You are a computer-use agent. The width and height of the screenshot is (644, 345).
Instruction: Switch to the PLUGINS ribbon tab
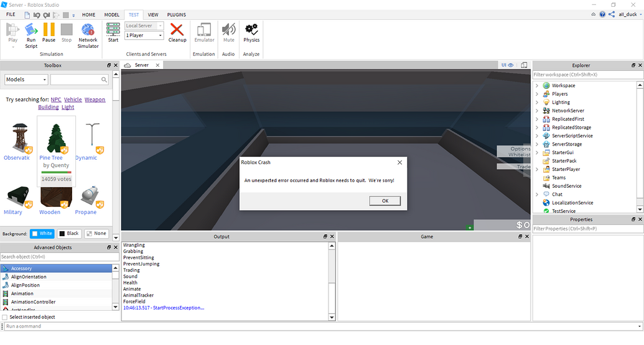177,15
